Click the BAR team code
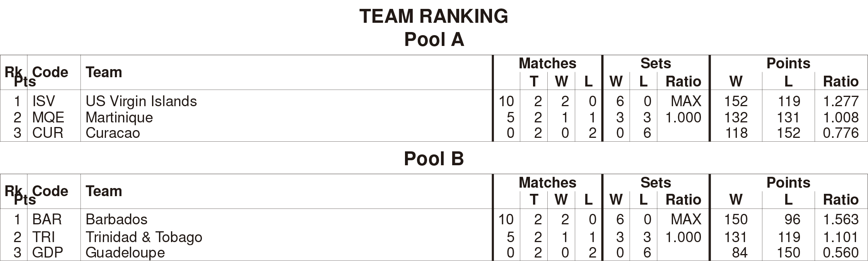The width and height of the screenshot is (868, 261). point(47,219)
